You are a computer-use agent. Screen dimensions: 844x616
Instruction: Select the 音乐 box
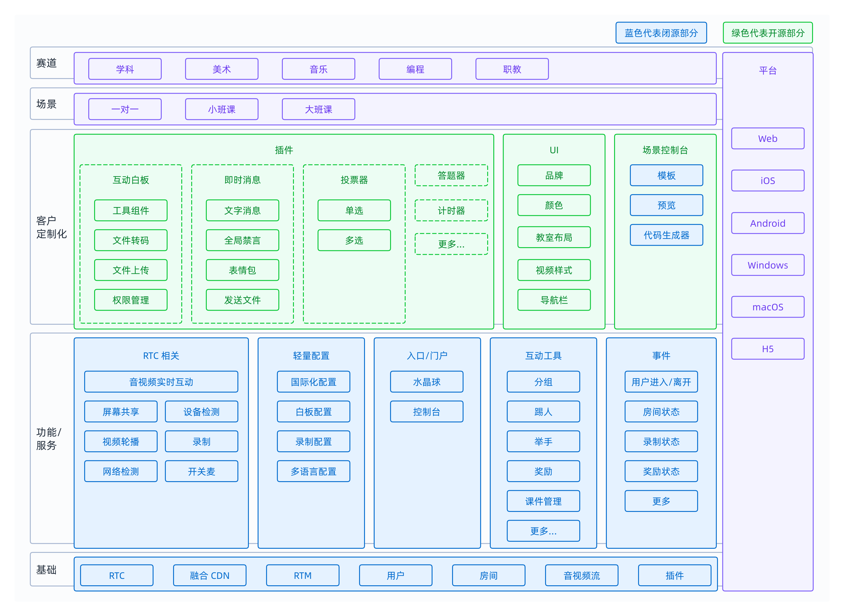coord(318,69)
